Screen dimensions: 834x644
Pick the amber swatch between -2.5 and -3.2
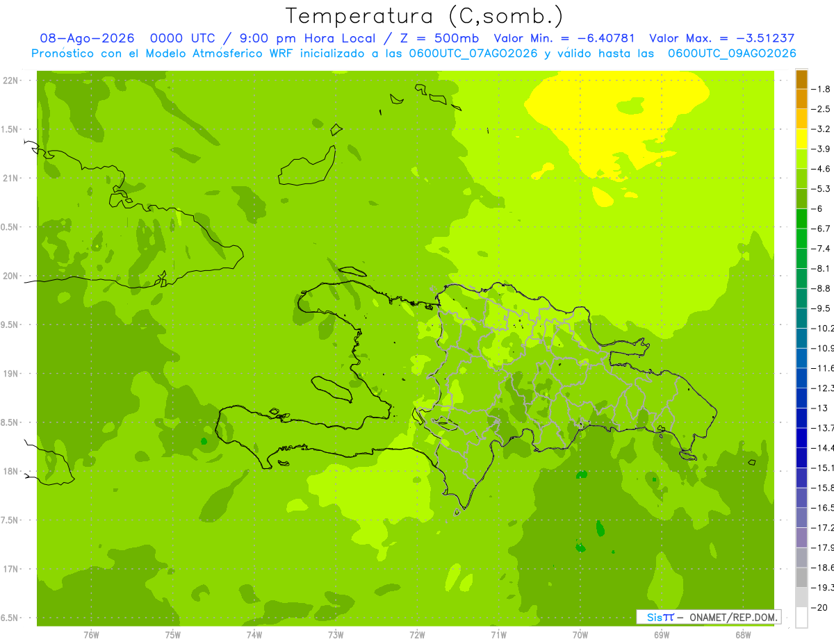tap(802, 119)
